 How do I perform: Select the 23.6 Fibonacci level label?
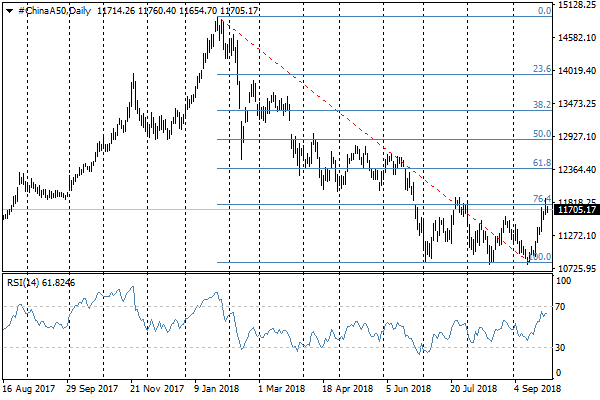[542, 69]
